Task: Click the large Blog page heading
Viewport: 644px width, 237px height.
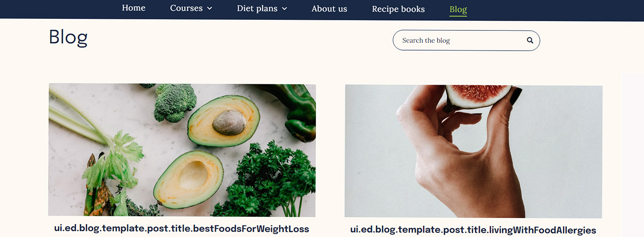Action: 68,37
